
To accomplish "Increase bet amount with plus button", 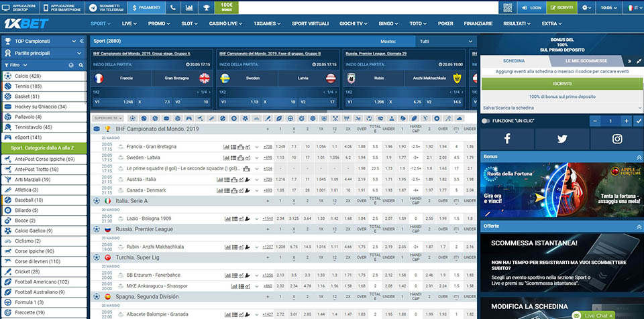I will (626, 121).
